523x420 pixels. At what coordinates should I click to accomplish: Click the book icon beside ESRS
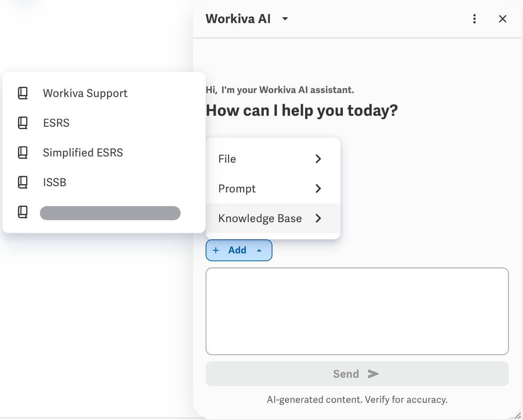pos(23,123)
